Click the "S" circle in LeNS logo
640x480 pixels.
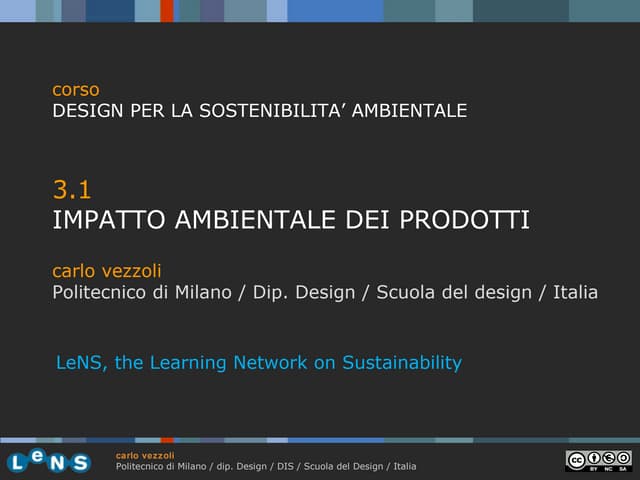[x=78, y=462]
